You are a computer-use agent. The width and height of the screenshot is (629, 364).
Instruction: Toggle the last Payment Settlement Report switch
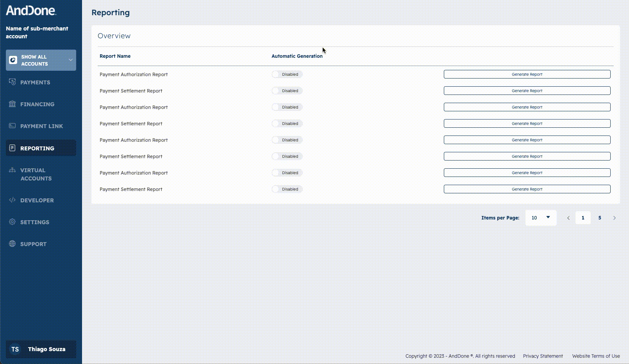click(287, 189)
